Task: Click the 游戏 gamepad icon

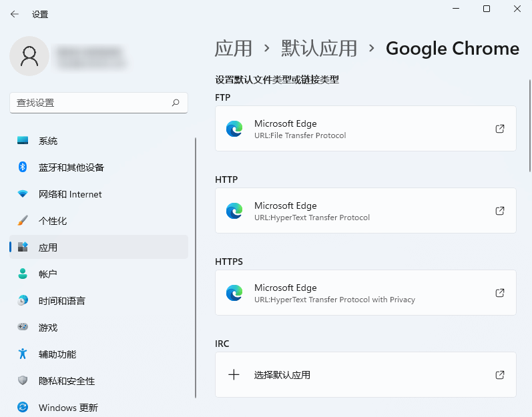Action: pyautogui.click(x=23, y=327)
